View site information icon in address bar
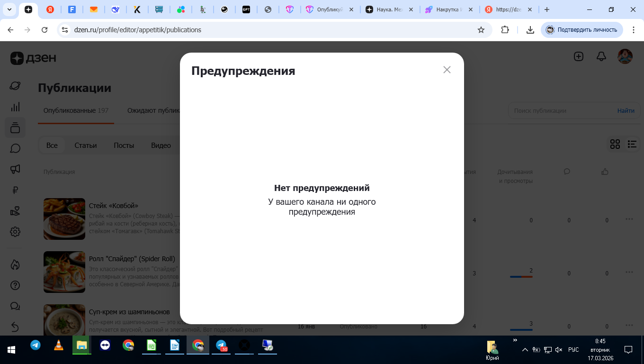The height and width of the screenshot is (364, 644). point(65,30)
